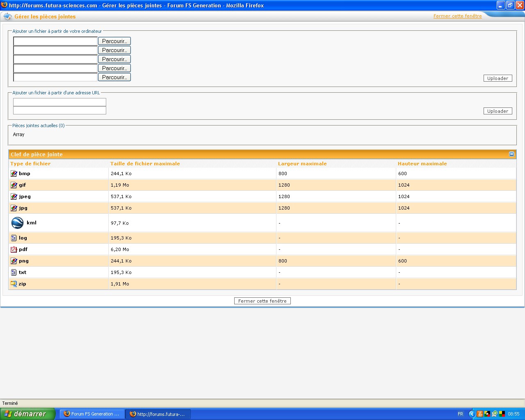Click the first Parcourir button
Screen dimensions: 525x420
(x=114, y=41)
